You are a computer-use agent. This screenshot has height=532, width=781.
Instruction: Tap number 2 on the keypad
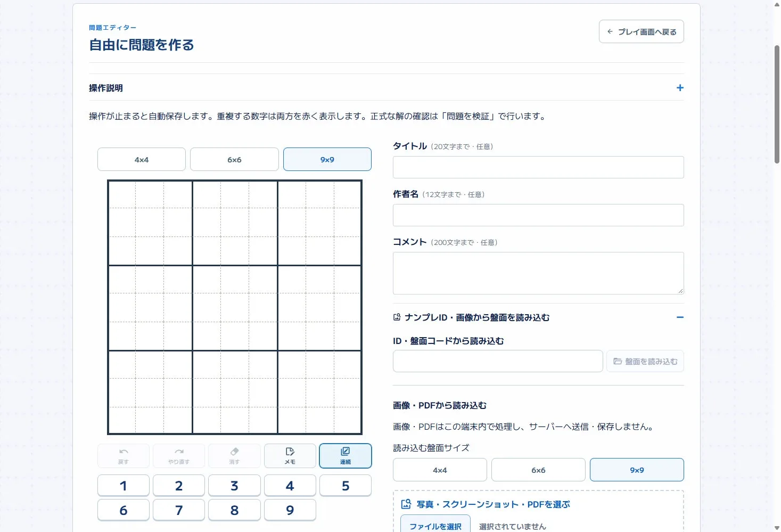click(179, 486)
